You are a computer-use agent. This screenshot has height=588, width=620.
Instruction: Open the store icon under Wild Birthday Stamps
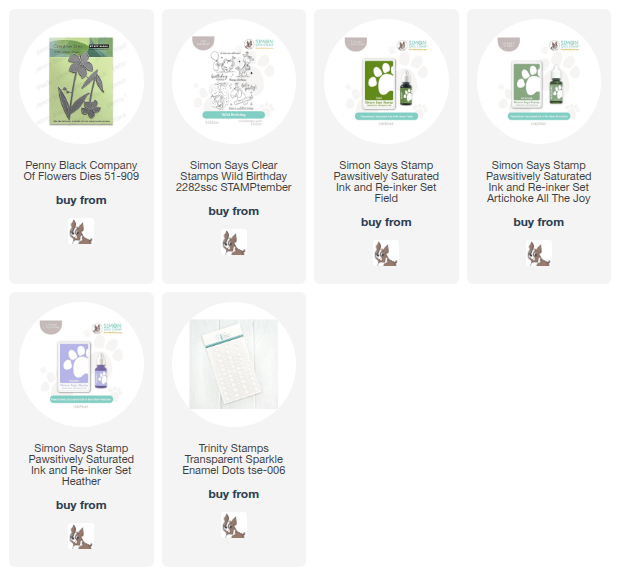pos(234,242)
